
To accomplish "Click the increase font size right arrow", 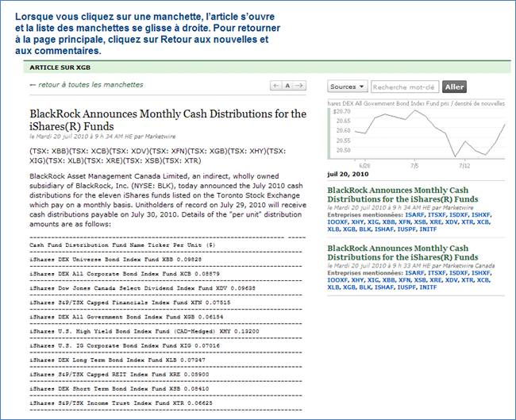I will click(299, 86).
